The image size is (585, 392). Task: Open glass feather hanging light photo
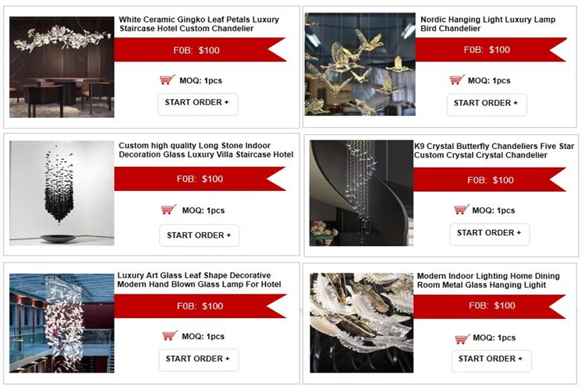pyautogui.click(x=361, y=323)
